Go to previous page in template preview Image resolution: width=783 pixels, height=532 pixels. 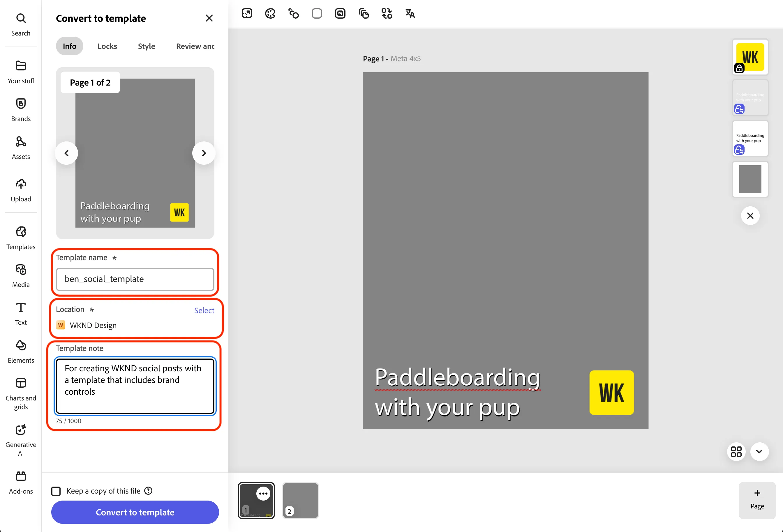tap(66, 153)
